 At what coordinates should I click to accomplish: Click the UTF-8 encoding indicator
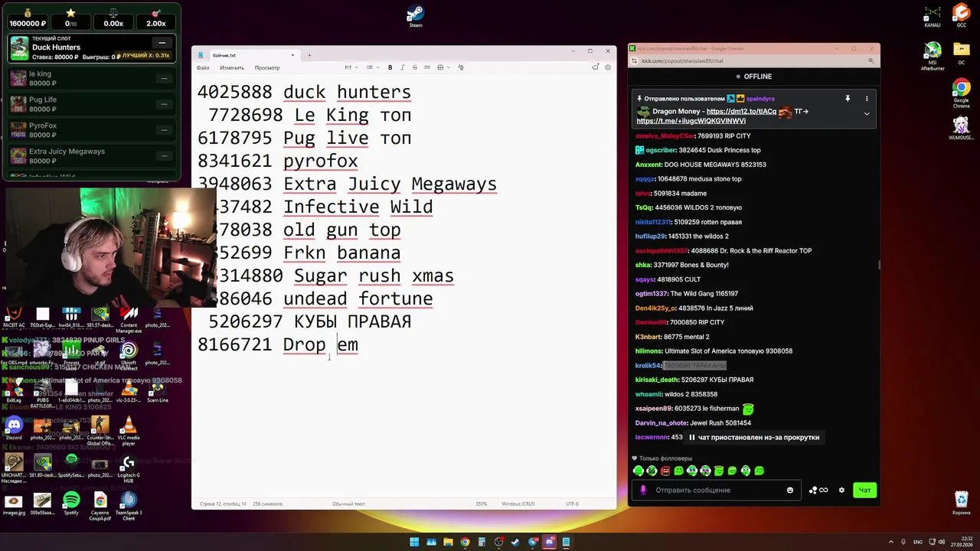point(572,504)
